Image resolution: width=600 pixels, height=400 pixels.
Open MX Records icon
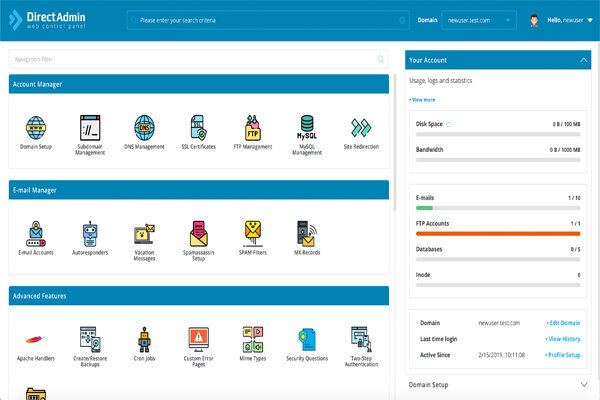(306, 234)
